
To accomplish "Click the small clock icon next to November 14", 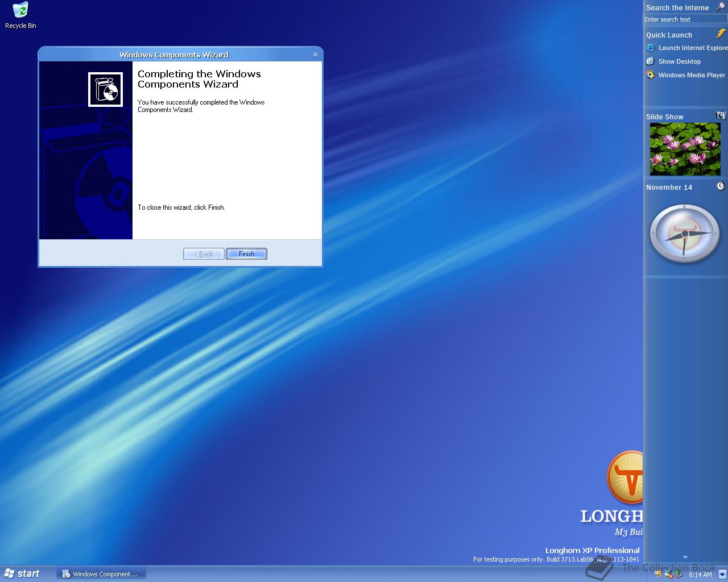I will pos(721,186).
